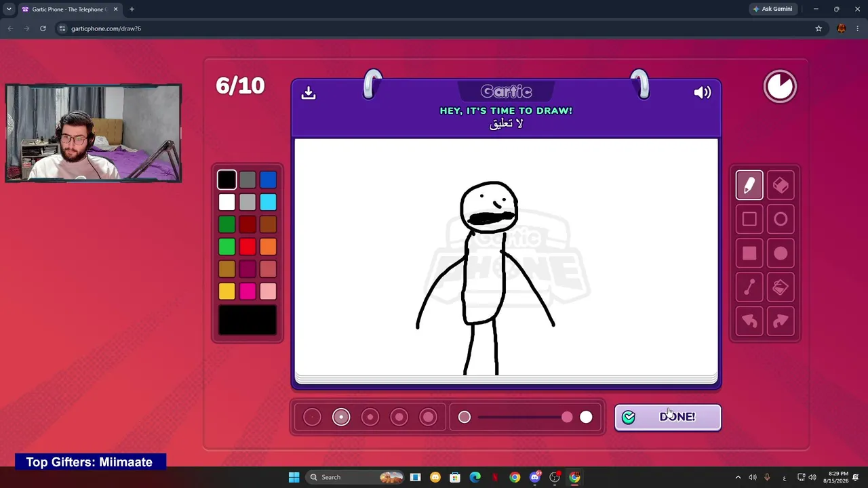The height and width of the screenshot is (488, 868).
Task: Pick the light gray color swatch
Action: pyautogui.click(x=248, y=202)
